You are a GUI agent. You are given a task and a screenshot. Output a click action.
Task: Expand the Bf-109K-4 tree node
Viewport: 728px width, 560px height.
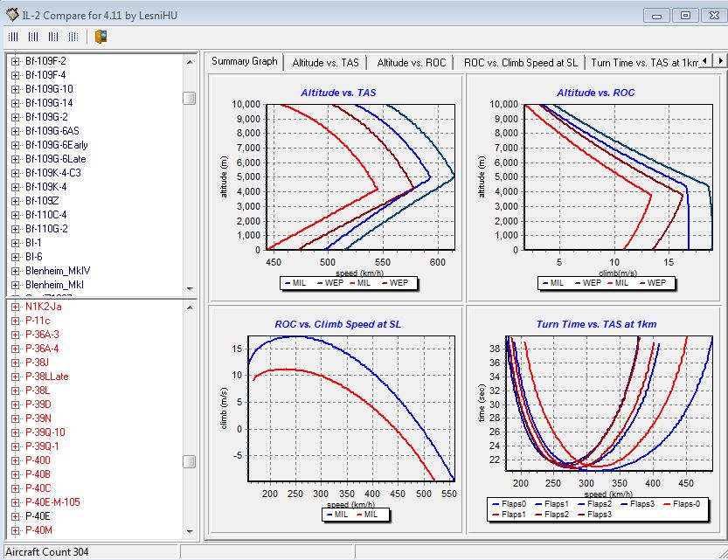click(15, 187)
